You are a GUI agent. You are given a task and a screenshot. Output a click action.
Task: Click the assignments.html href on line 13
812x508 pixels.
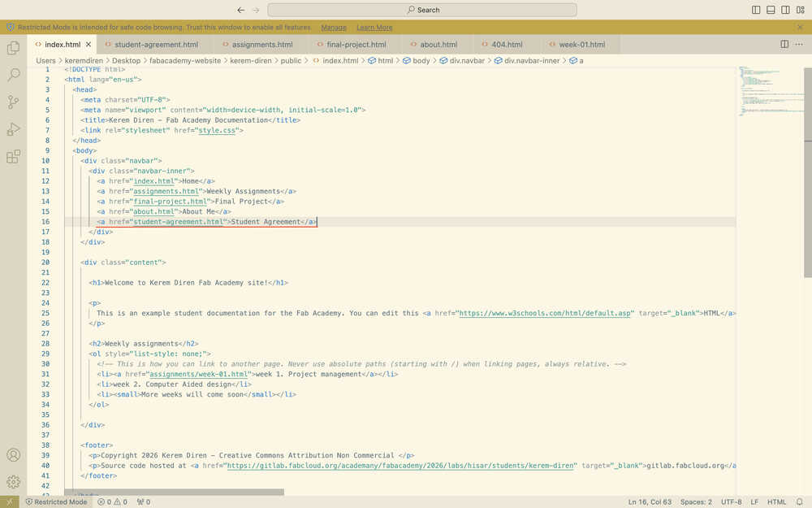166,191
